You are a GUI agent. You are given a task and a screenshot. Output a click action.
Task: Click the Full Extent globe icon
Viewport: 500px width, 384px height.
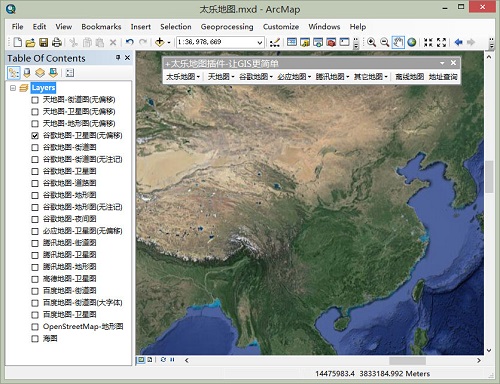pyautogui.click(x=412, y=42)
